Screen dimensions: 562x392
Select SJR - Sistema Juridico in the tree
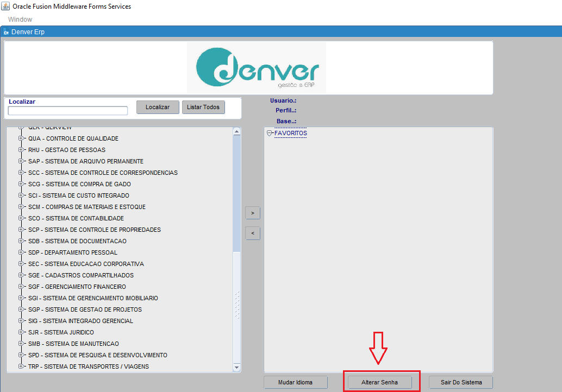tap(61, 332)
